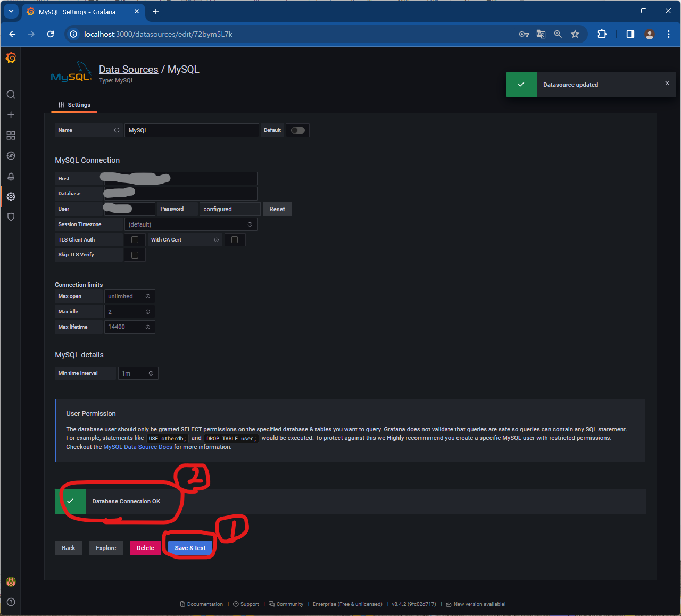Click into the Database input field
Image resolution: width=681 pixels, height=616 pixels.
coord(180,194)
